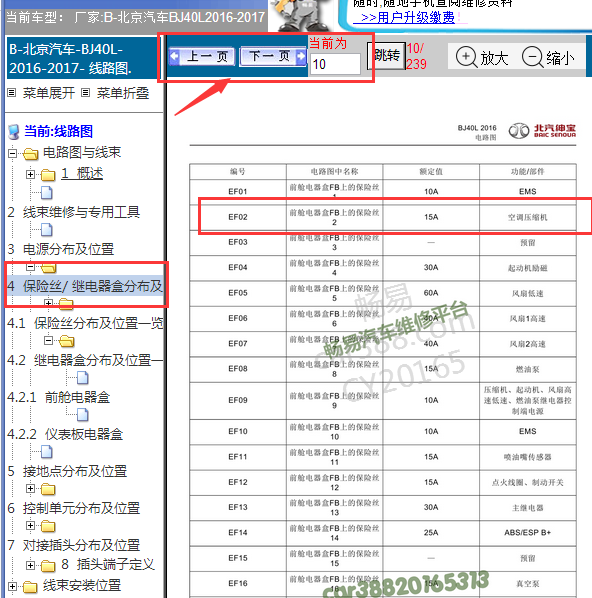Open page icon below 4.2.2 仪表板电器盒

coord(47,452)
